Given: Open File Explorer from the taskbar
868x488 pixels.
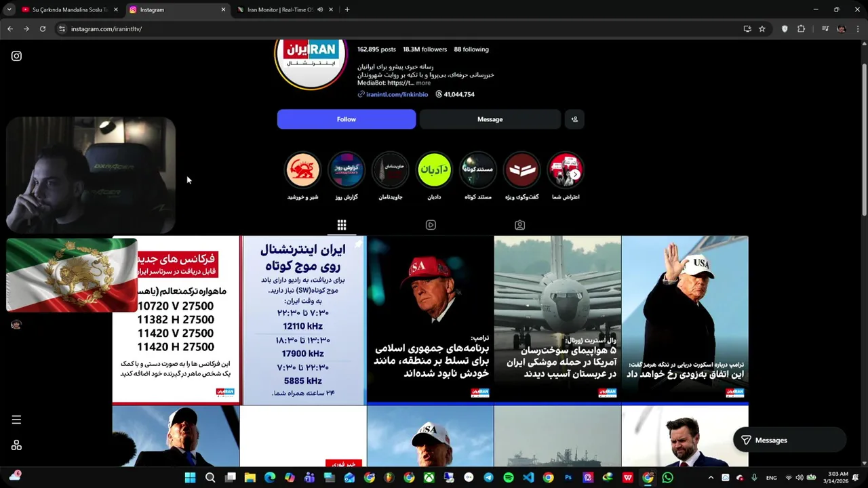Looking at the screenshot, I should pos(250,478).
